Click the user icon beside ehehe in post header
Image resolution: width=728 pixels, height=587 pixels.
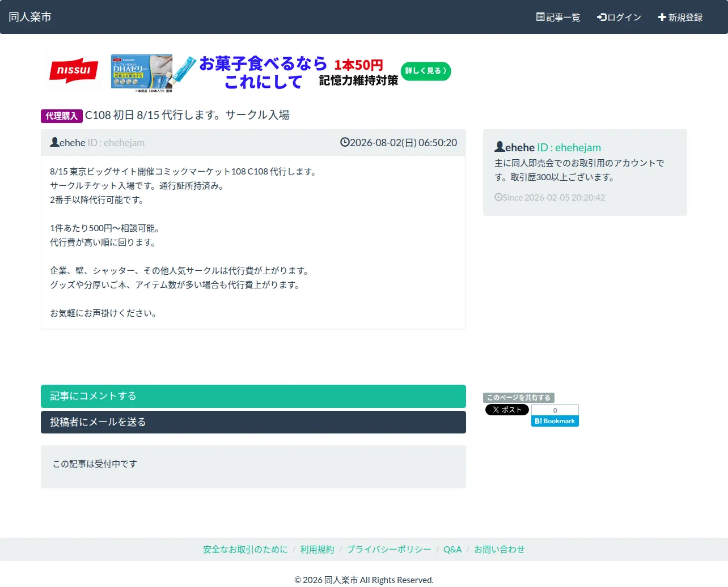[54, 142]
